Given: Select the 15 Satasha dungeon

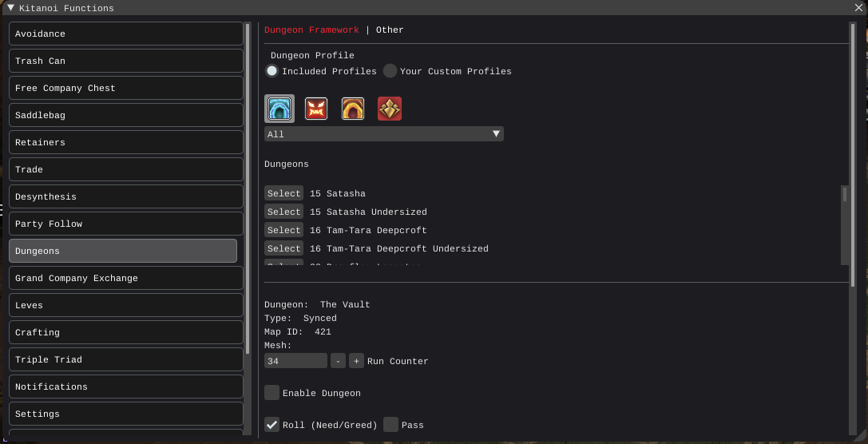Looking at the screenshot, I should point(283,193).
